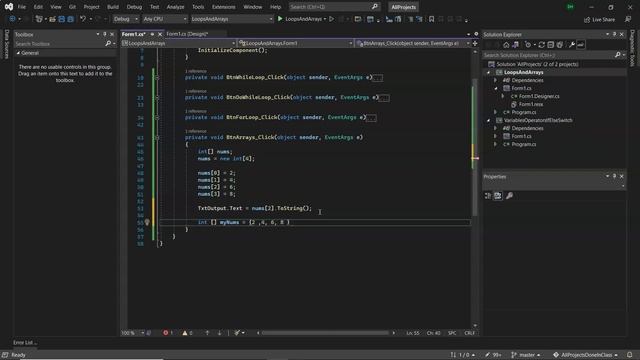Open the LoopsAndArrays startup project dropdown

pos(232,19)
